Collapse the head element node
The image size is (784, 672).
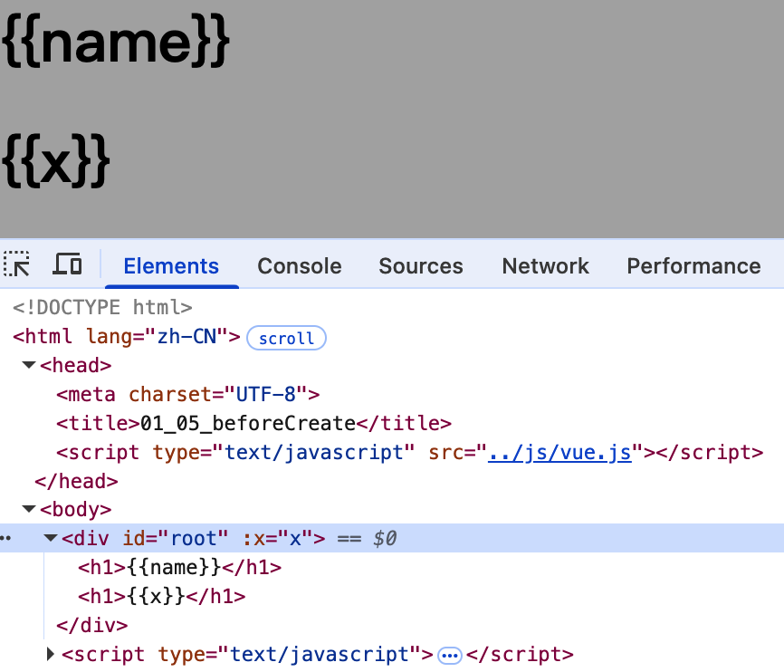tap(28, 366)
